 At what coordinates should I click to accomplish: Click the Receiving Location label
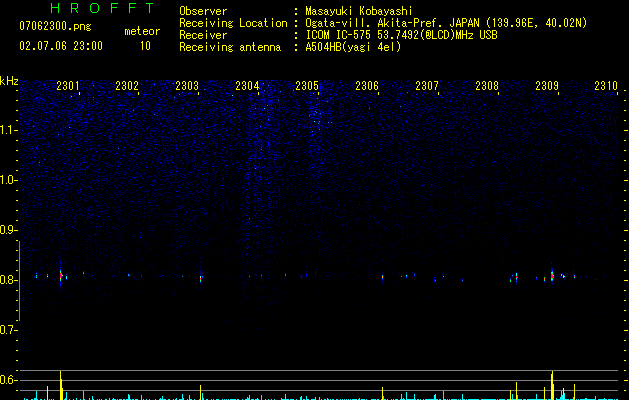233,23
